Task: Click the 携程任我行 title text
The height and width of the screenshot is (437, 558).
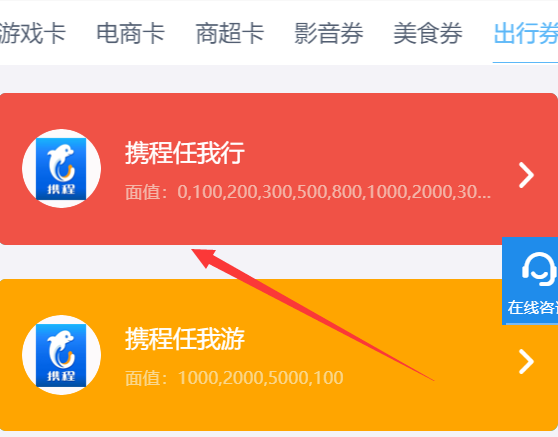Action: click(185, 153)
